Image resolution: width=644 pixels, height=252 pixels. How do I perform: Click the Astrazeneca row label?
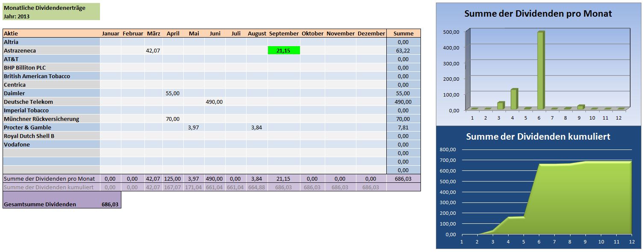point(51,50)
